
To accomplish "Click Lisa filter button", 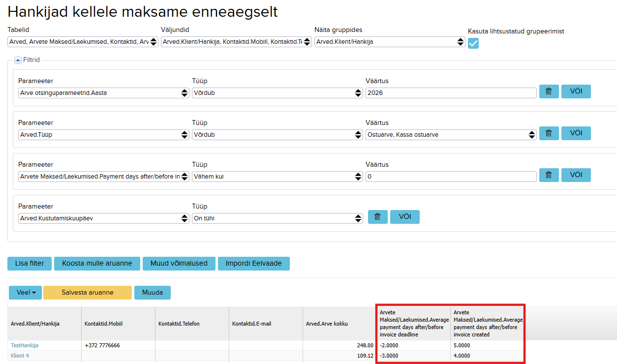I will [30, 263].
